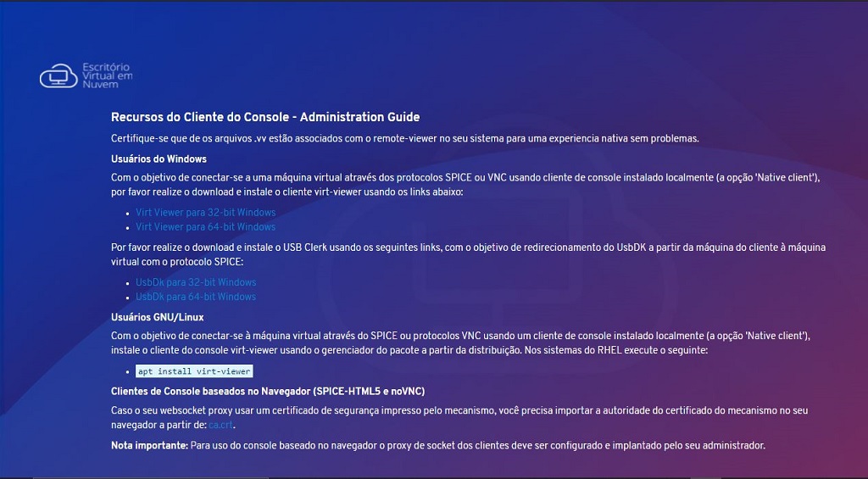Click the paragraph about downloading USB Clerk

(468, 254)
